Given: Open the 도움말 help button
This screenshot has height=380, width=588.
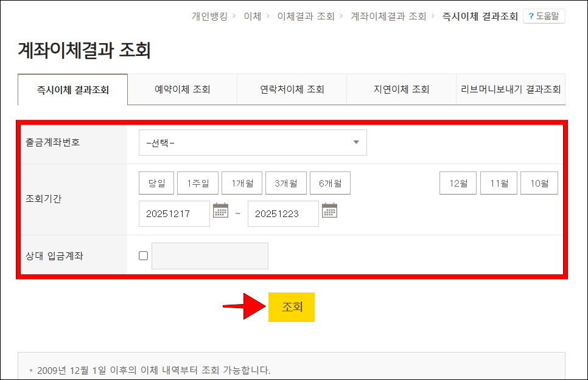Looking at the screenshot, I should coord(545,16).
